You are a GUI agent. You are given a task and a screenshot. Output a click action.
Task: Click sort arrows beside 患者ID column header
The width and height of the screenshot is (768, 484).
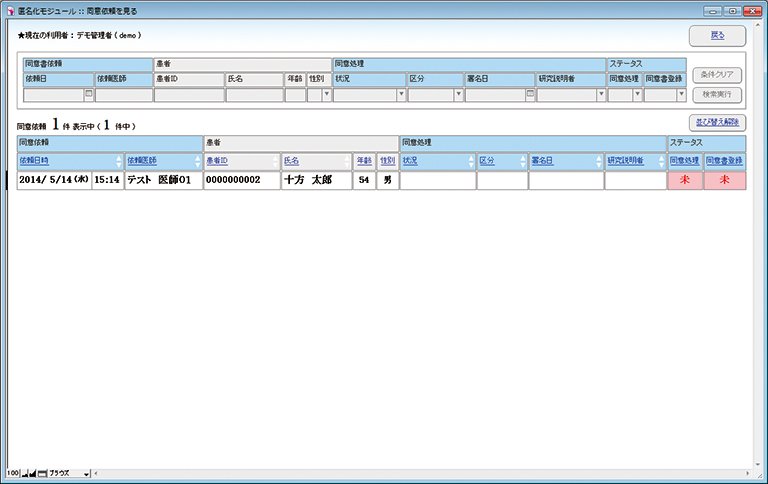coord(275,161)
